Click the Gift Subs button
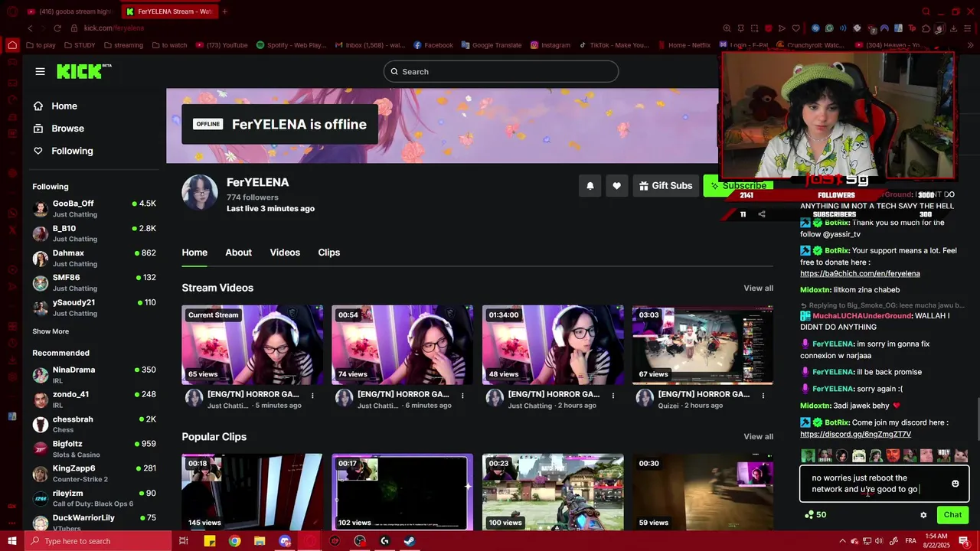The image size is (980, 551). point(665,186)
